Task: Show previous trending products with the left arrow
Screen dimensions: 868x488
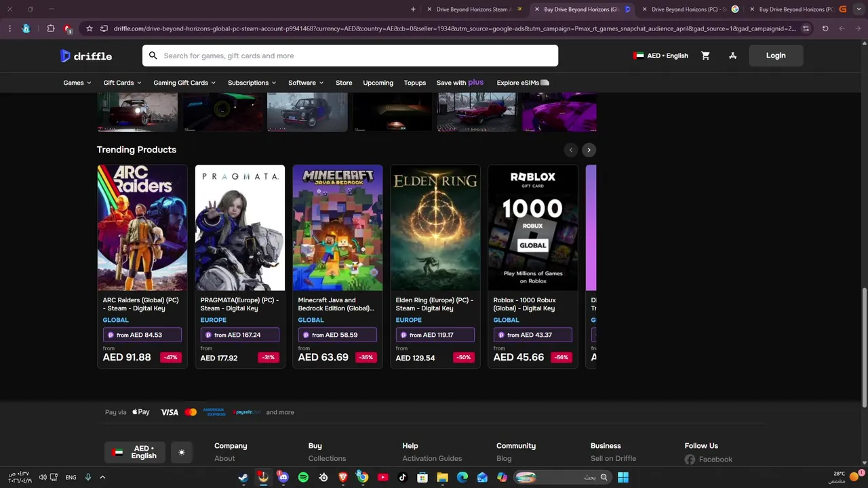Action: coord(571,150)
